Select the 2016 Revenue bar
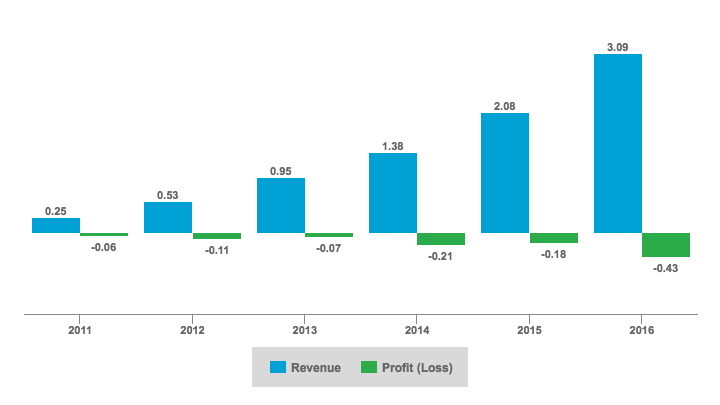This screenshot has height=405, width=720. pos(617,143)
